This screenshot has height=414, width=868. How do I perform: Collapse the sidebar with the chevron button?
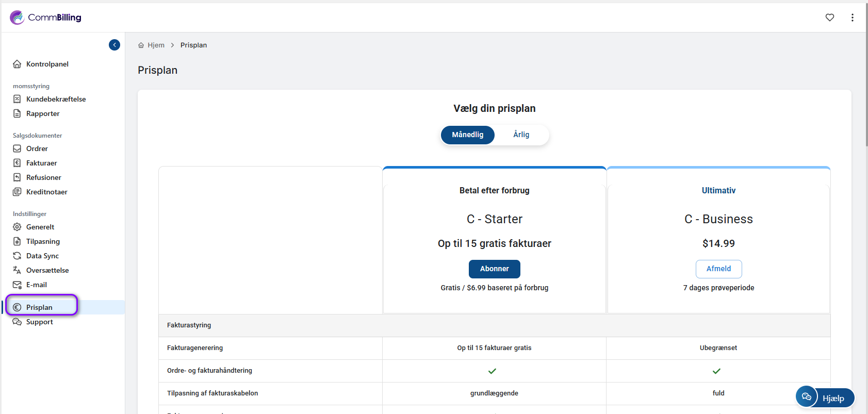[114, 45]
